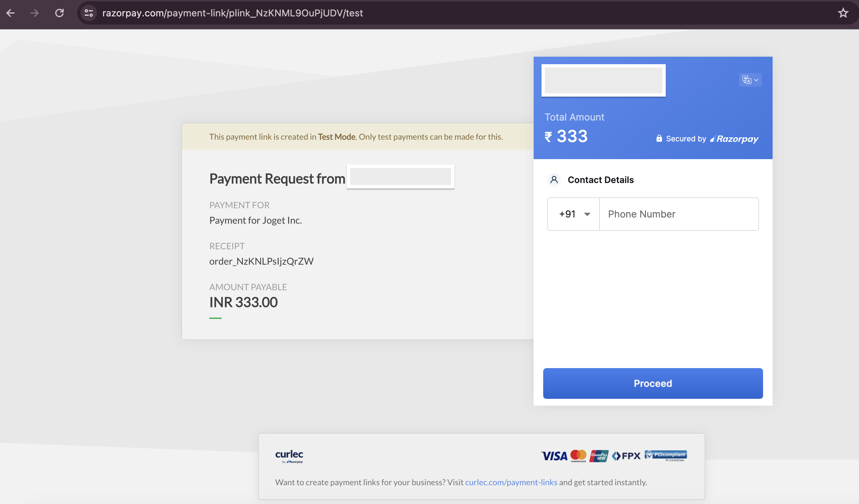Go back using browser back arrow
This screenshot has height=504, width=859.
(11, 13)
